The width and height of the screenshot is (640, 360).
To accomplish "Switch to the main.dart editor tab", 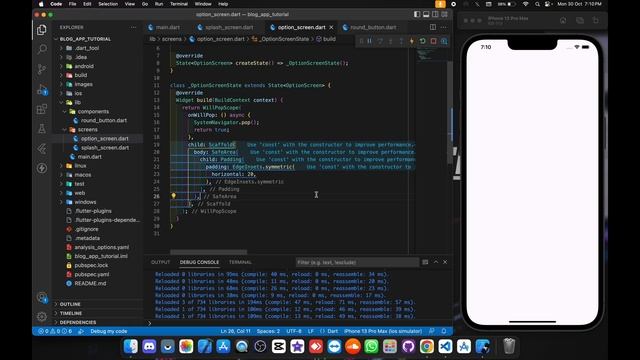I will coord(164,27).
